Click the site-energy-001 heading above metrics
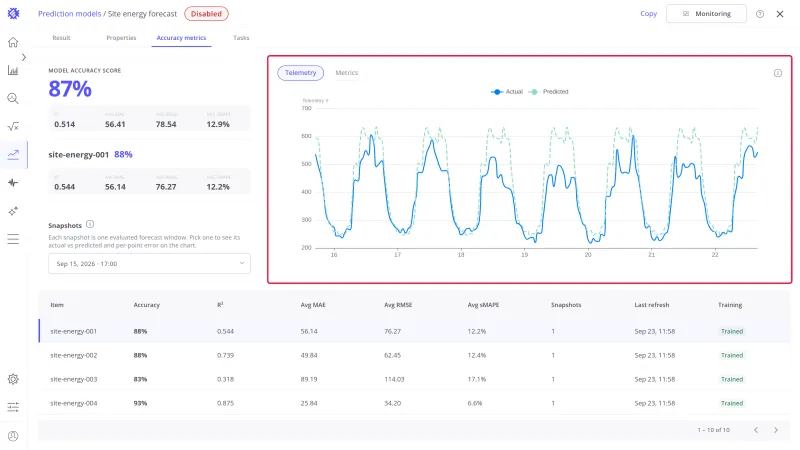 [x=79, y=154]
